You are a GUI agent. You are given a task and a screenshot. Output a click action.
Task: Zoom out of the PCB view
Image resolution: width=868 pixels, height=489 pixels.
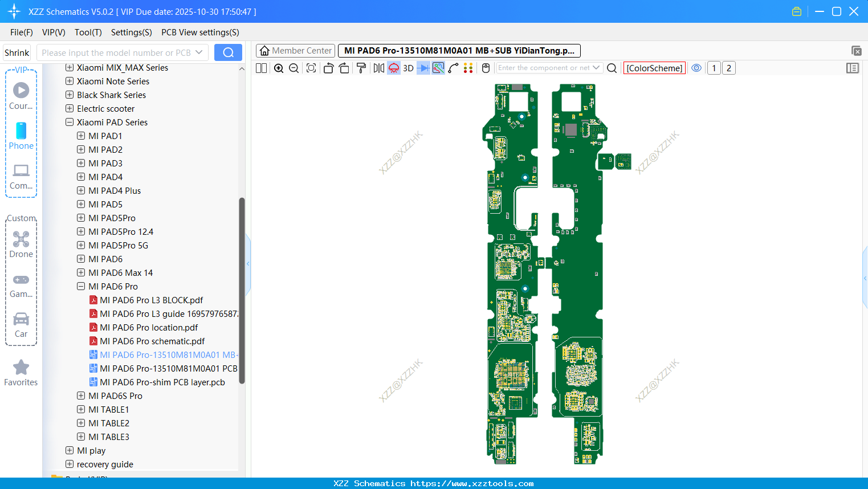[x=294, y=68]
